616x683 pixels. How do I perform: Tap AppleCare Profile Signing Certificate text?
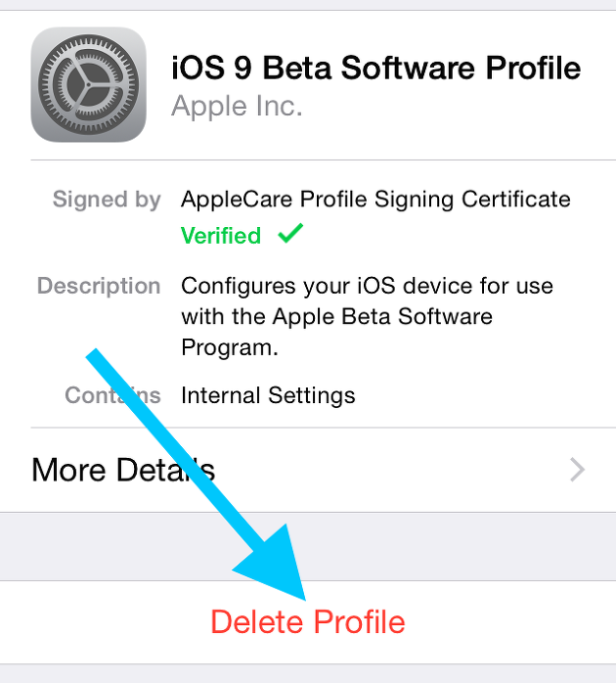pos(375,200)
